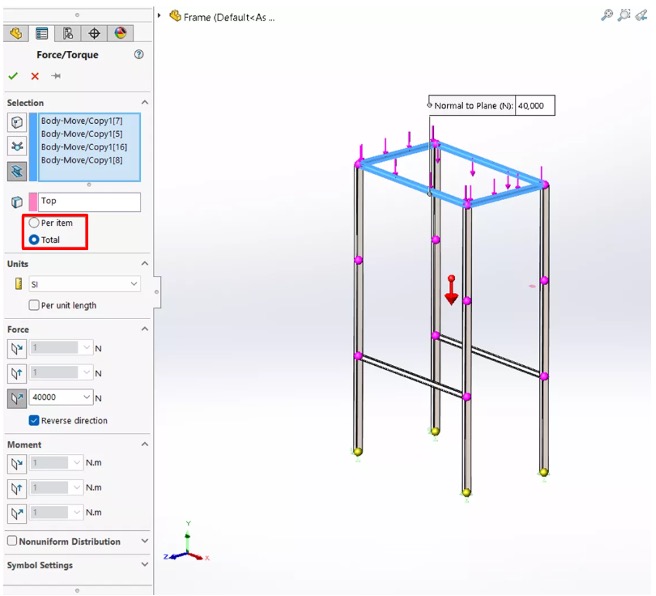Open the ConfigurationManager tab

[x=68, y=33]
